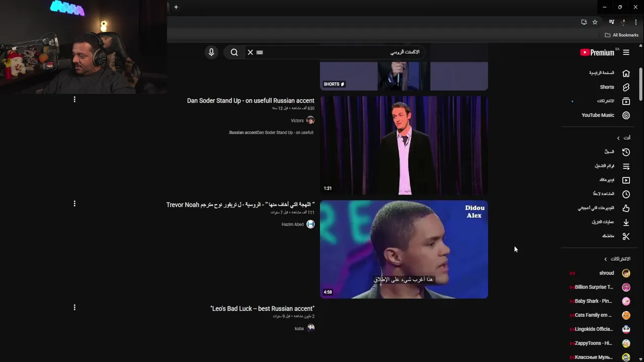Viewport: 644px width, 362px height.
Task: Open the History clock-arrow icon
Action: (626, 152)
